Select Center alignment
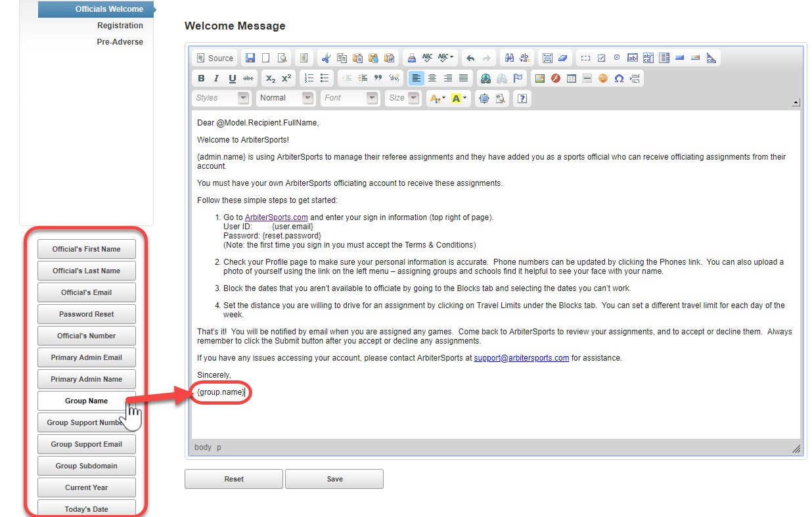 (432, 78)
